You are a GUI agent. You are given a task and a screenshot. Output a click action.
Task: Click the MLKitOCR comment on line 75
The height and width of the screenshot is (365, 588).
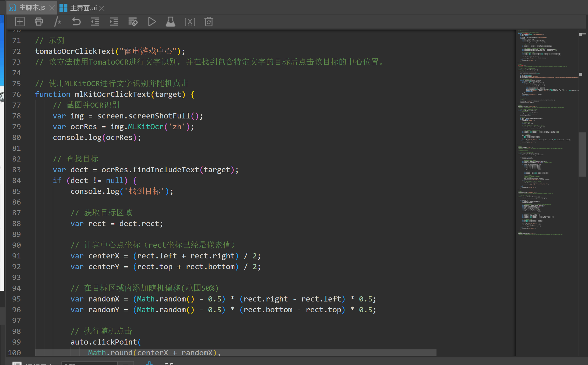pyautogui.click(x=112, y=84)
